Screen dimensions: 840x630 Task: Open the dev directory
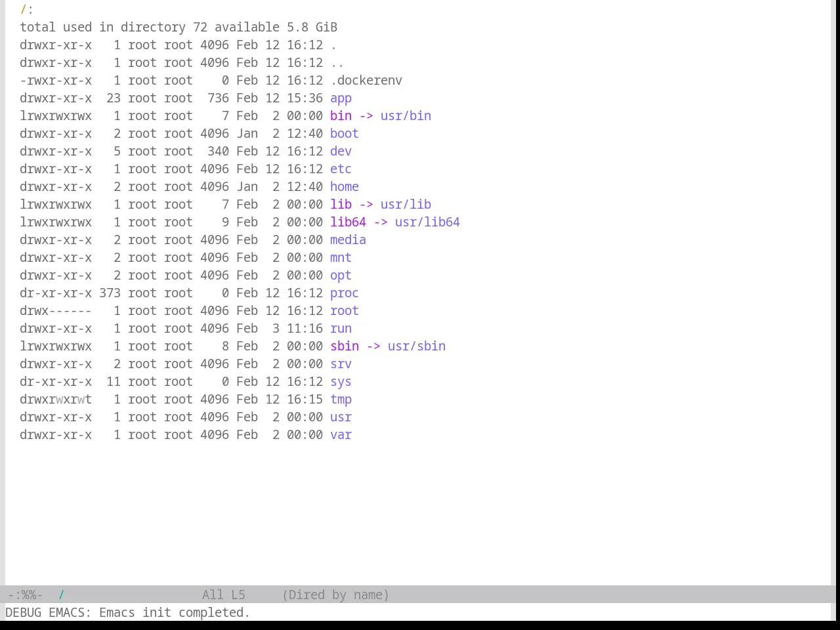point(341,152)
